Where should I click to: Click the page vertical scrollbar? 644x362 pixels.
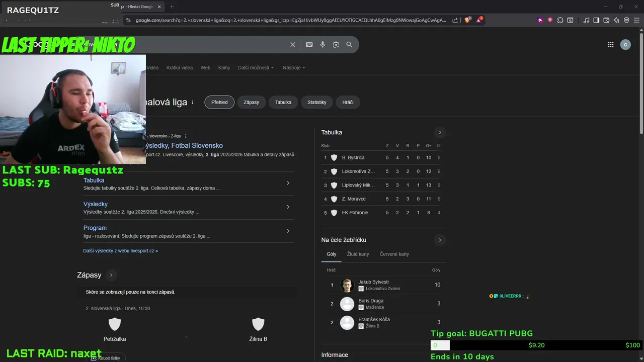pos(641,83)
